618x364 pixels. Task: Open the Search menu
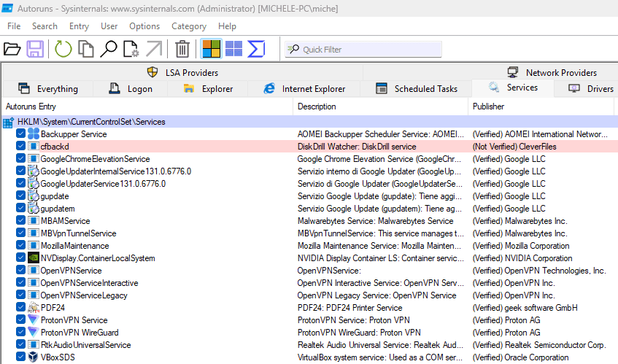coord(45,26)
